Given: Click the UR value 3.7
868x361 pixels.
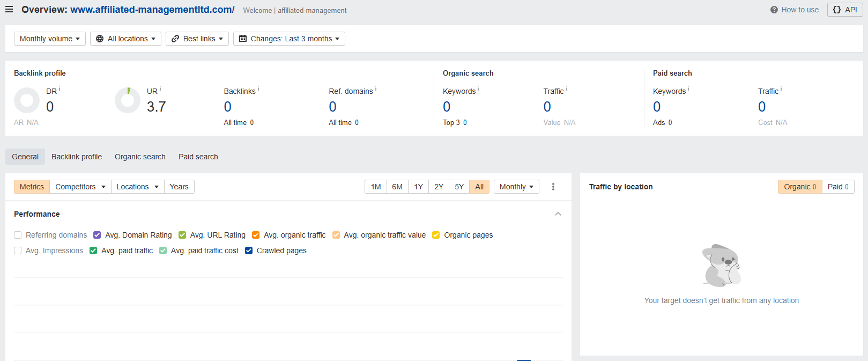Looking at the screenshot, I should pos(157,107).
